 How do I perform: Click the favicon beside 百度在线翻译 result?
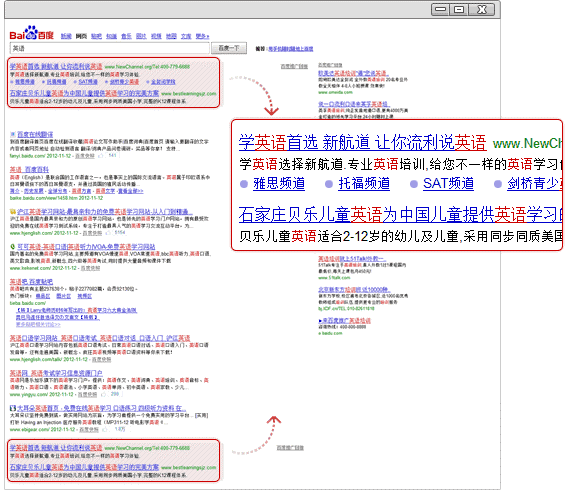click(x=13, y=135)
